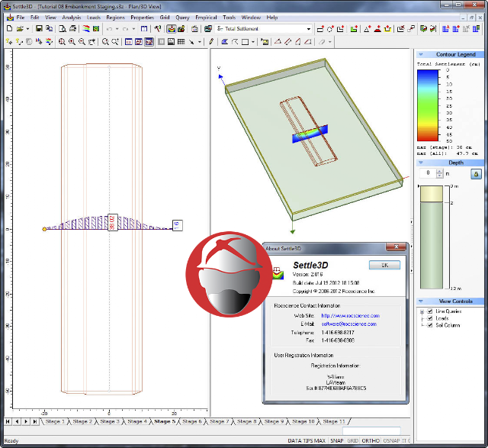Click the triangle shape drawing icon
The width and height of the screenshot is (488, 448).
[x=278, y=42]
